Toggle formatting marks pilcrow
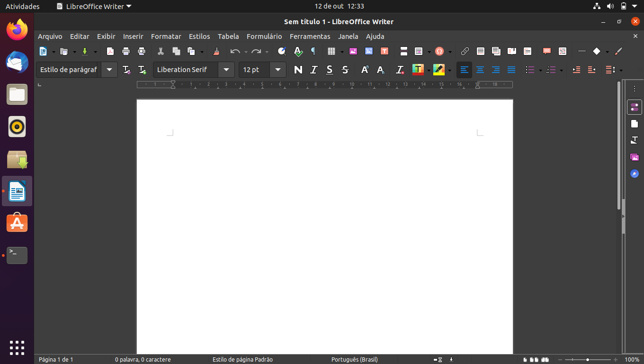 pos(313,51)
